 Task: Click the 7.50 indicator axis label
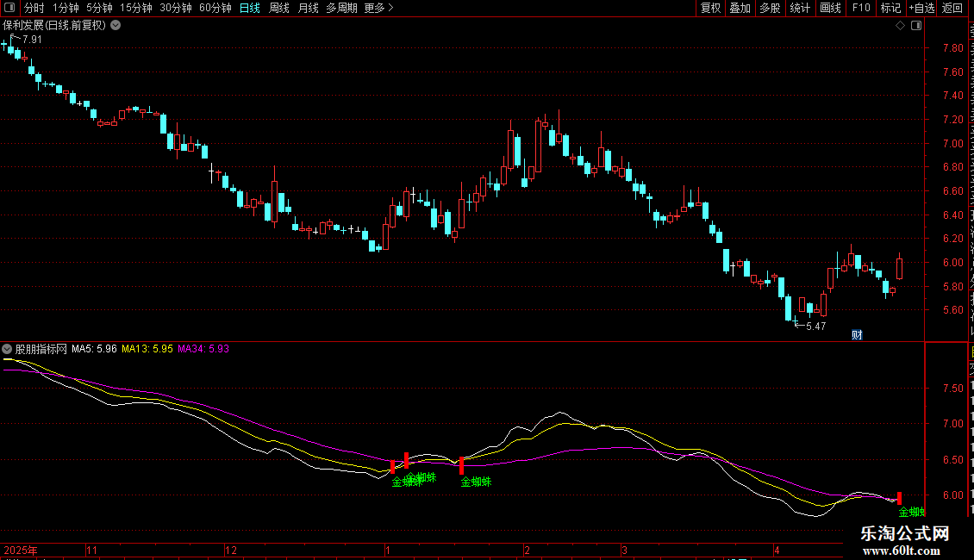click(x=952, y=388)
